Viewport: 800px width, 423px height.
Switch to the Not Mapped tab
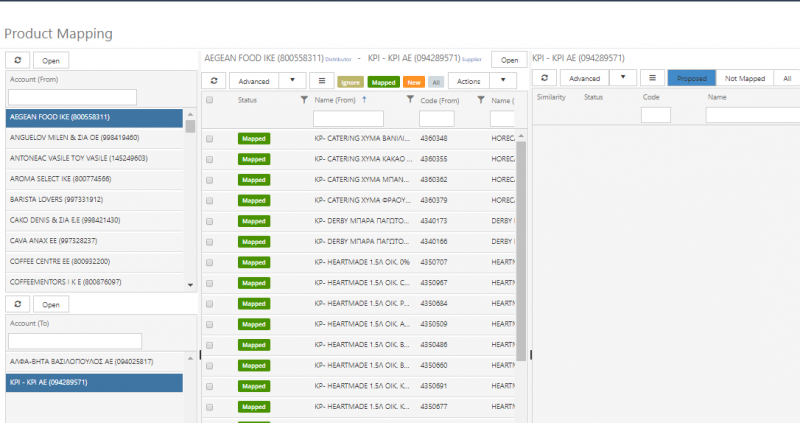pos(745,78)
